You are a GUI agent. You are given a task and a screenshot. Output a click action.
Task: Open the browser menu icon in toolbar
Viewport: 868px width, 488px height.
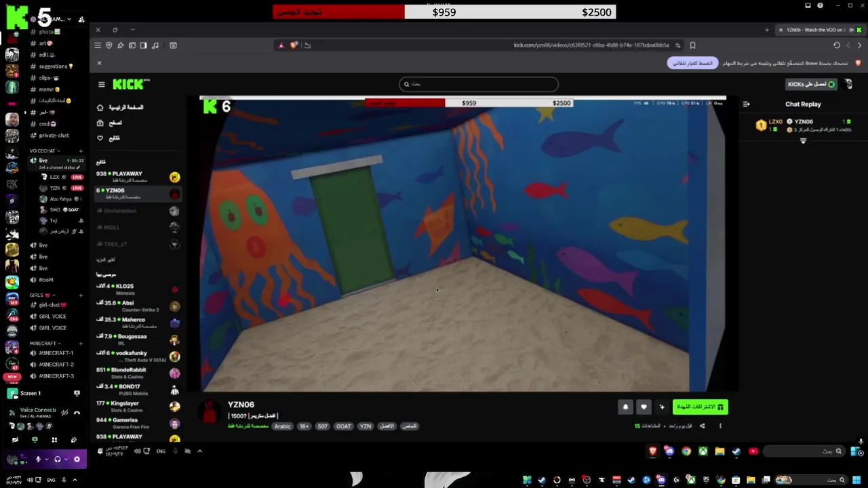98,45
